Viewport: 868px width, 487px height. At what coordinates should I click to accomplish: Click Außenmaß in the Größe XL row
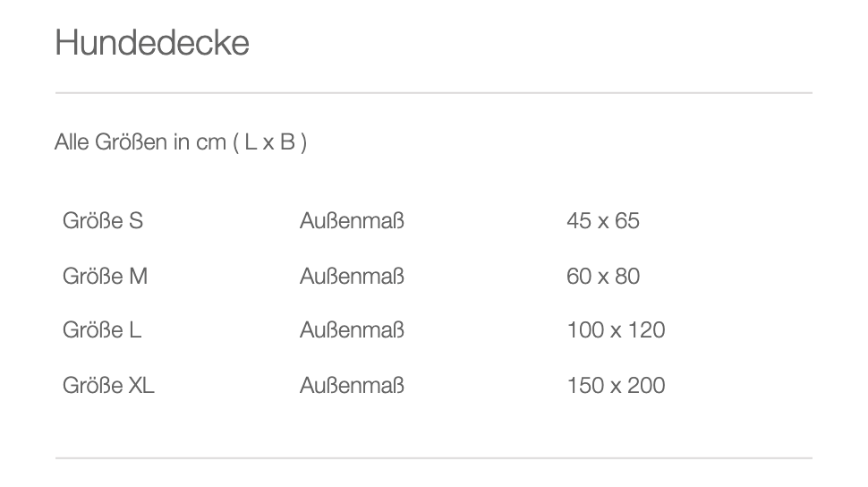click(x=352, y=386)
